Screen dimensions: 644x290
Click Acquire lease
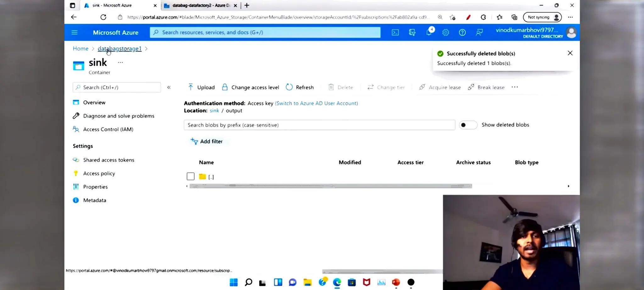[440, 87]
